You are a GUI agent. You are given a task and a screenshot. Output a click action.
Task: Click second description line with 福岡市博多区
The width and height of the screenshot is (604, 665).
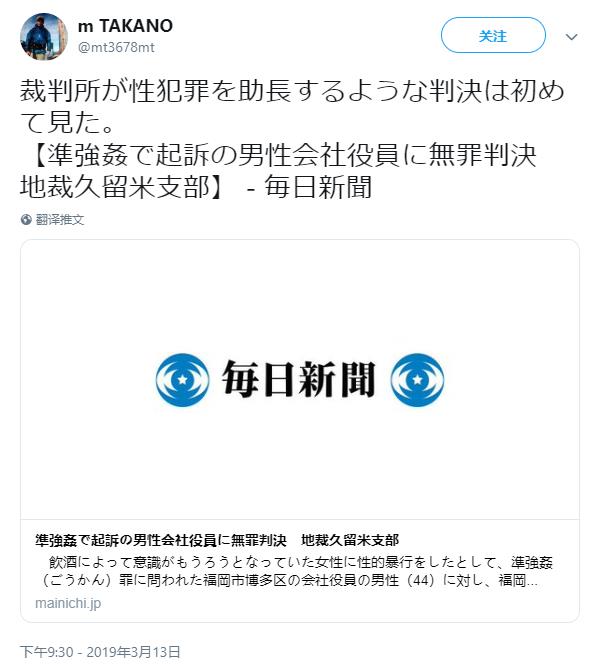[289, 580]
